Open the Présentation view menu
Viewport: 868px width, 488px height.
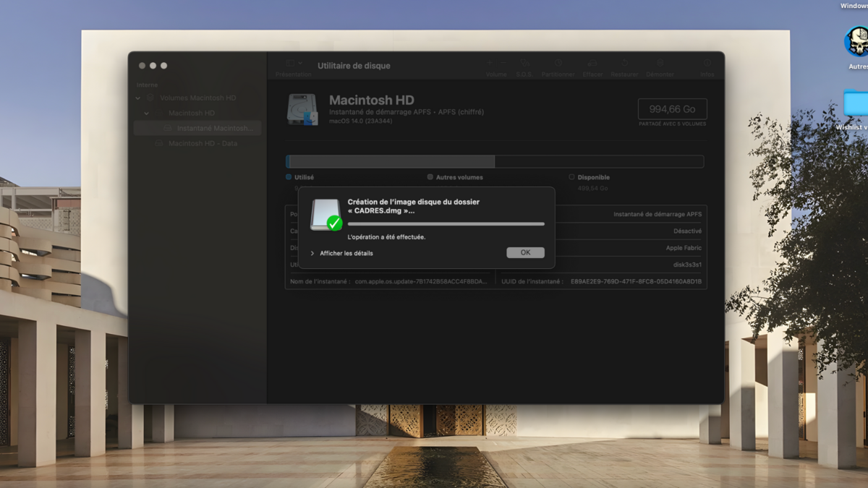(294, 68)
